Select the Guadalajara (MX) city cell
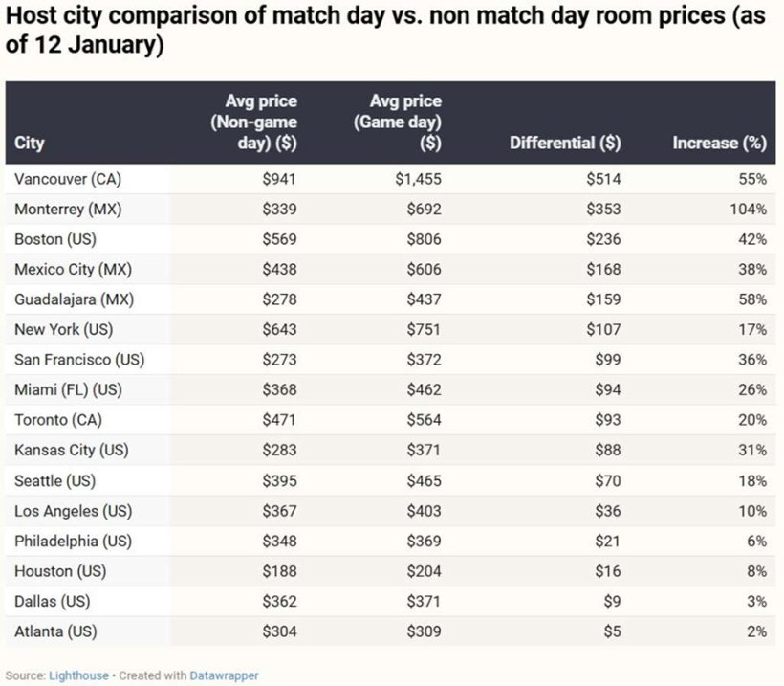 (x=74, y=299)
